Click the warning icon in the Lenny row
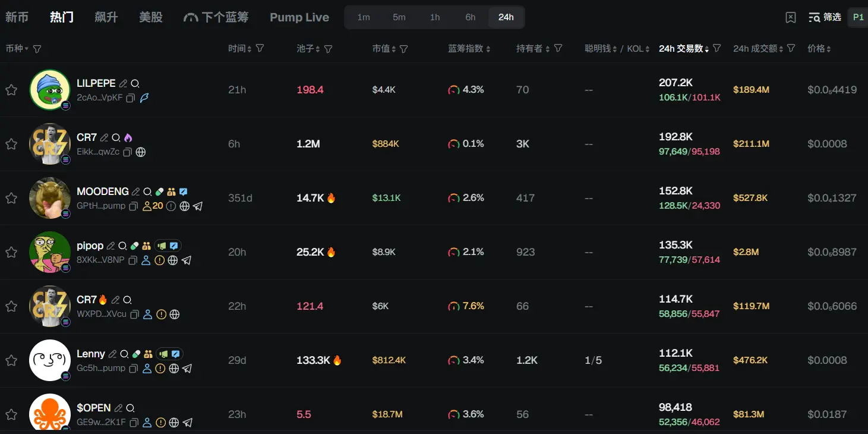This screenshot has width=868, height=434. tap(160, 369)
